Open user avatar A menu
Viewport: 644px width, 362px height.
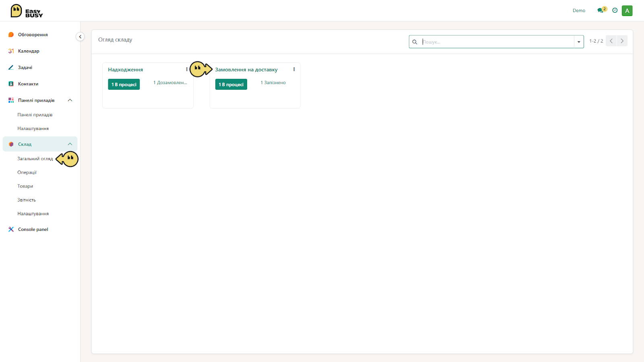[627, 11]
